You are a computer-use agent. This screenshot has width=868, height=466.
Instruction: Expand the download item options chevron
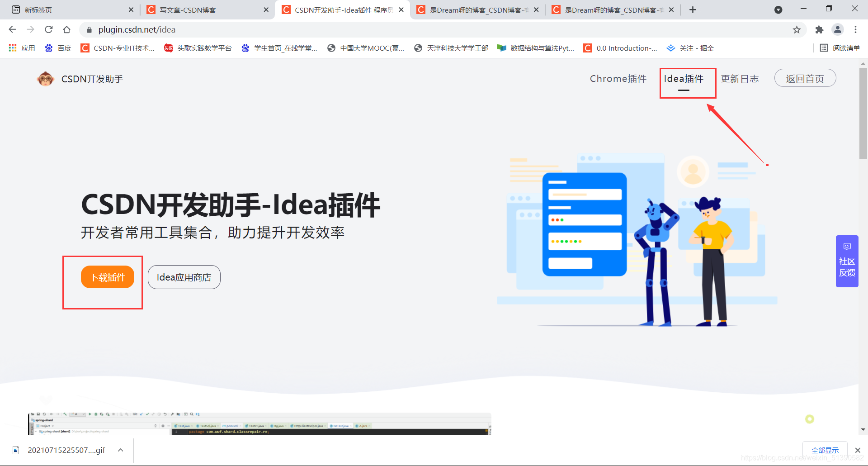[121, 450]
